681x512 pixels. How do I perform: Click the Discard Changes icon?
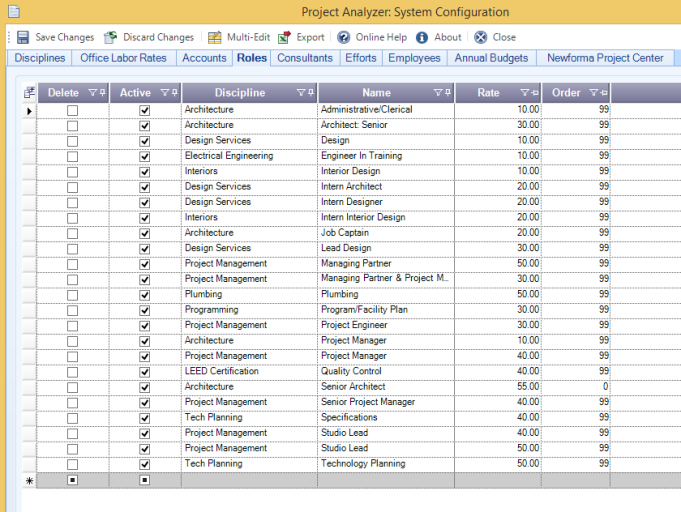pos(111,37)
